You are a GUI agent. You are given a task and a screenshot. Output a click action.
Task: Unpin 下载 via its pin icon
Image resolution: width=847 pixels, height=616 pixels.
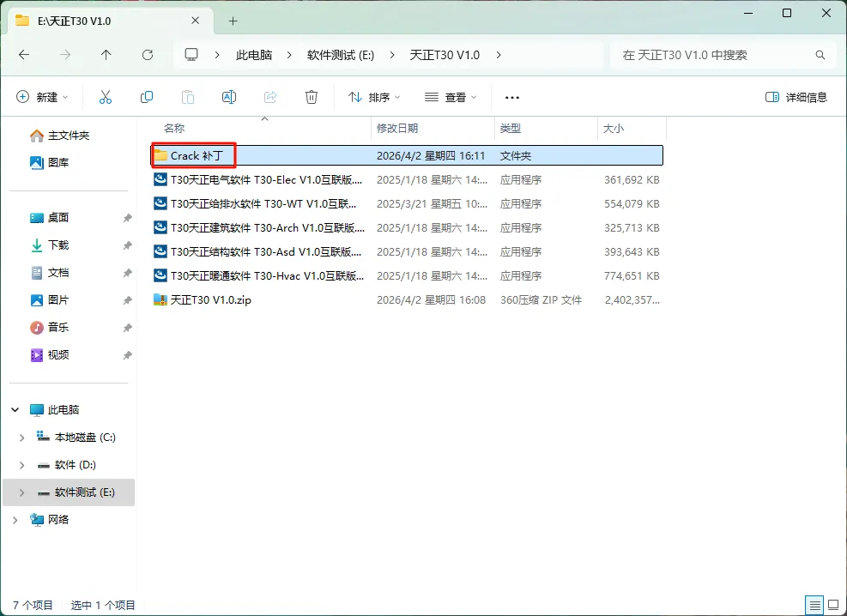(127, 245)
